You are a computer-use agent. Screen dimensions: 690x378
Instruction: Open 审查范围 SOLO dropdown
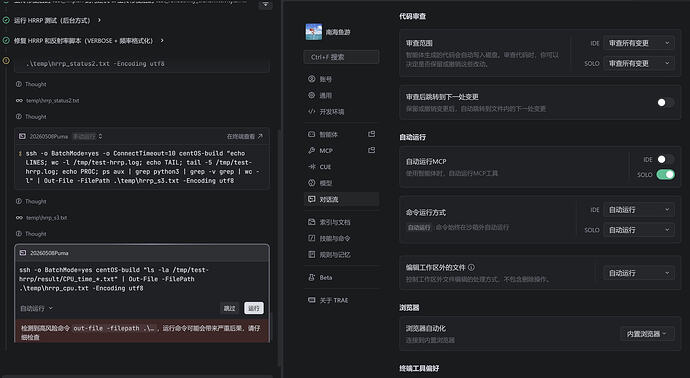639,63
